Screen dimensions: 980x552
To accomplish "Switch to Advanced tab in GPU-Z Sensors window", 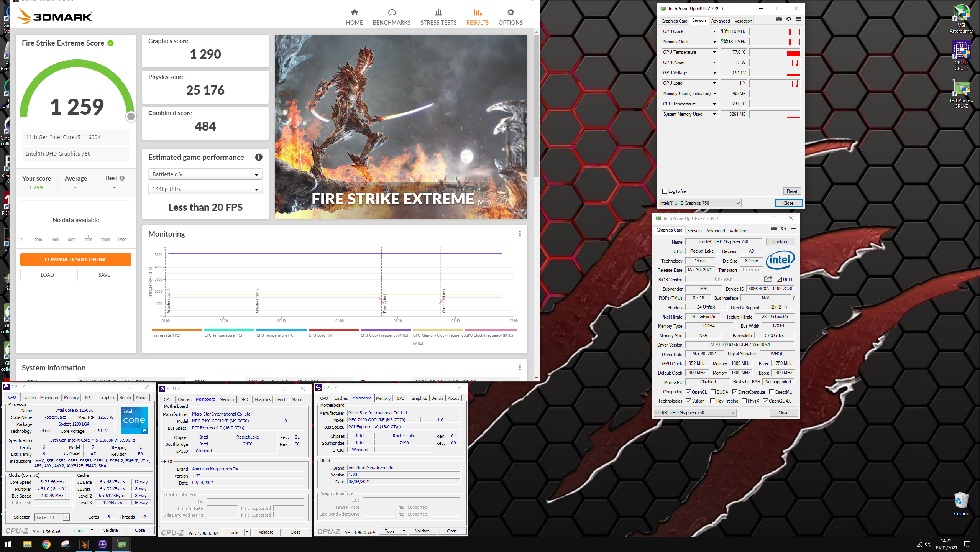I will (x=720, y=21).
